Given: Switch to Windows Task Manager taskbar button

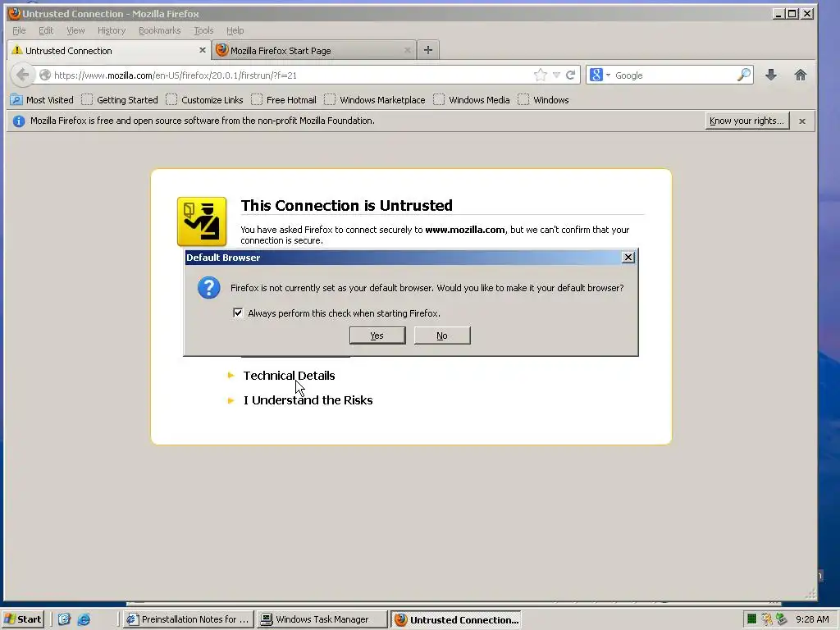Looking at the screenshot, I should point(322,619).
